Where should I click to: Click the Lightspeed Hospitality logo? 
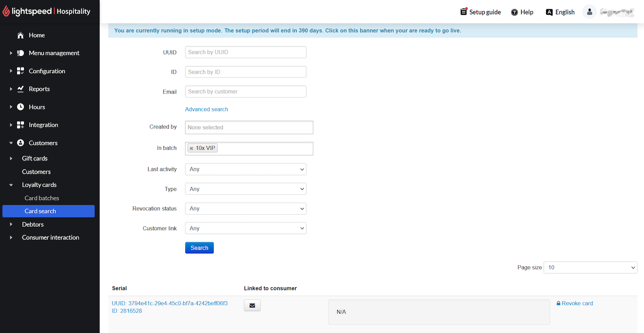click(x=46, y=12)
